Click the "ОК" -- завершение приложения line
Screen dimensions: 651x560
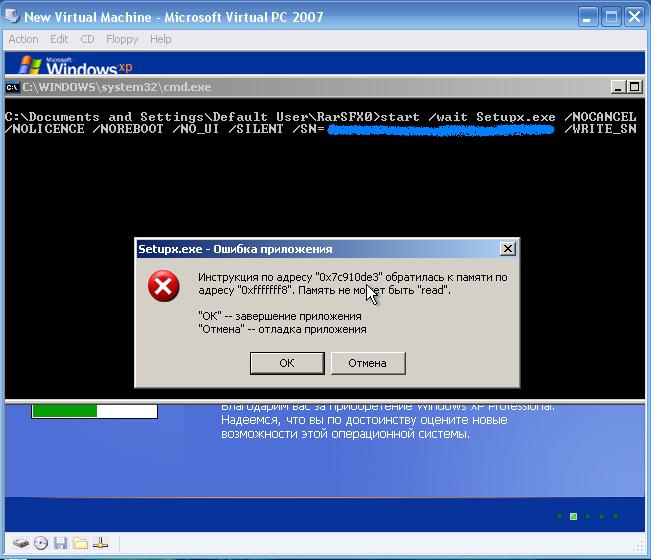[x=280, y=316]
